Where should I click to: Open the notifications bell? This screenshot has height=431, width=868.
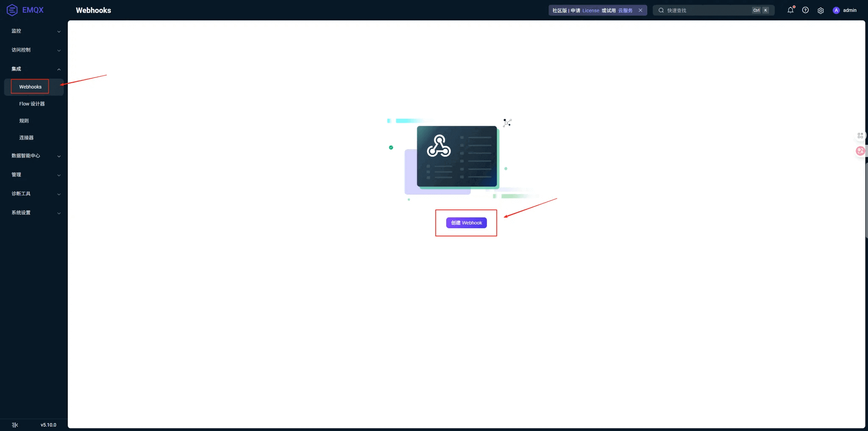pos(790,10)
